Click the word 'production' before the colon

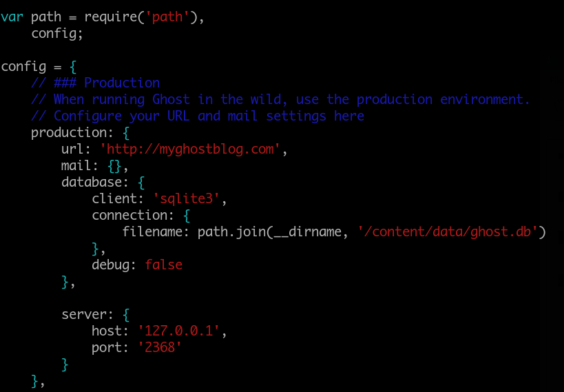[69, 133]
